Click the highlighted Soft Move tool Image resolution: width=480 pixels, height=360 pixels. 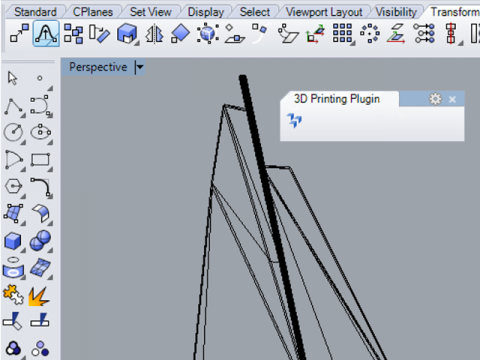[x=46, y=33]
